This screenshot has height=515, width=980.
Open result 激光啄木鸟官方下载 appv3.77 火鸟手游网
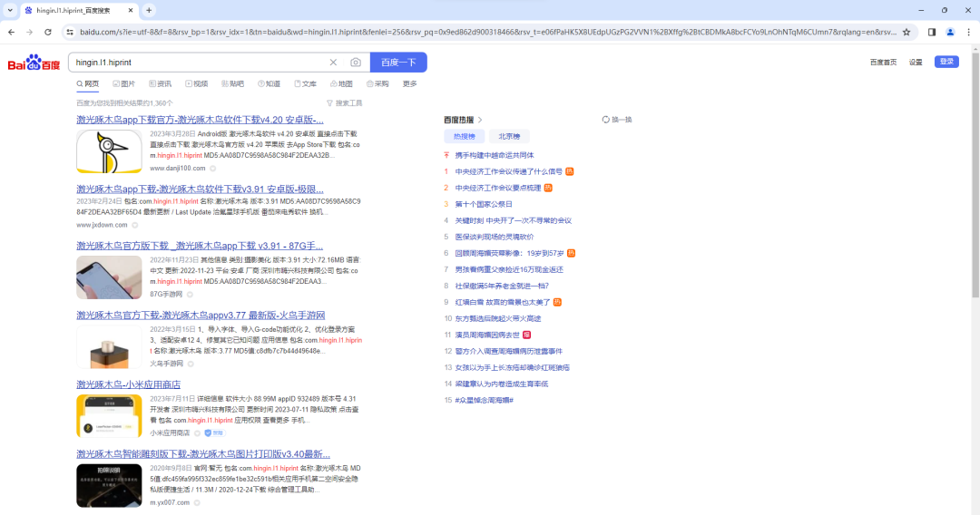(x=201, y=316)
